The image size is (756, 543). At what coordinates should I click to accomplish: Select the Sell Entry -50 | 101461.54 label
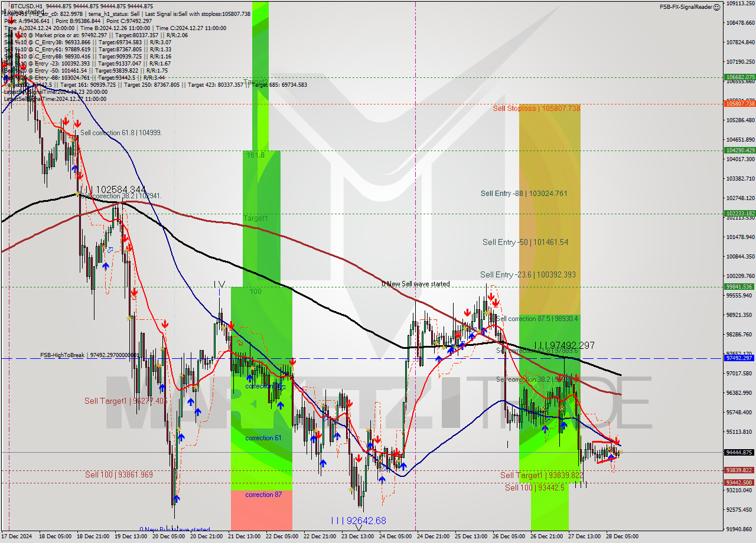coord(525,243)
